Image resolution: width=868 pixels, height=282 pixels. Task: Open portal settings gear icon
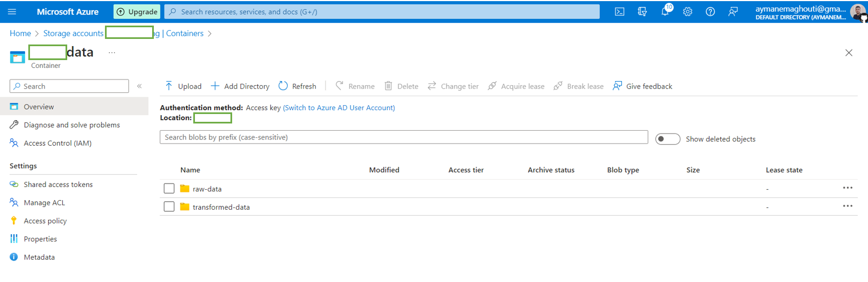click(688, 12)
